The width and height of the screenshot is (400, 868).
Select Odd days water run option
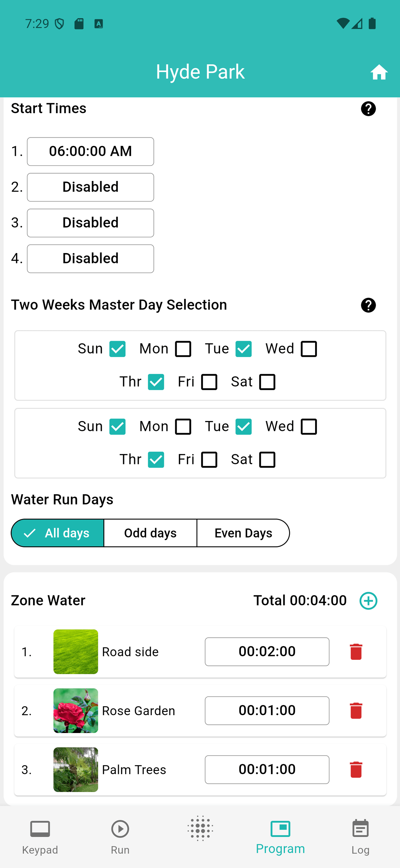(150, 533)
